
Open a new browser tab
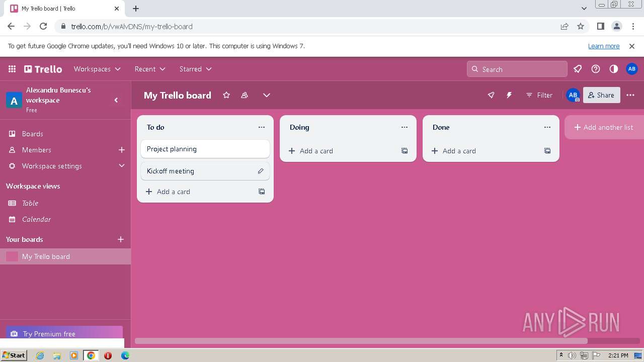pyautogui.click(x=136, y=9)
